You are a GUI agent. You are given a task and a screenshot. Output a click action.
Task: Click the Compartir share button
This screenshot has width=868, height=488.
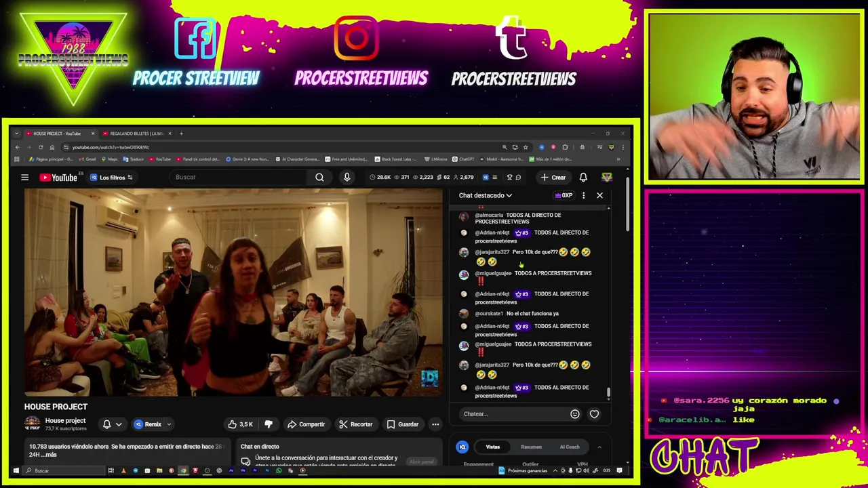(x=306, y=424)
